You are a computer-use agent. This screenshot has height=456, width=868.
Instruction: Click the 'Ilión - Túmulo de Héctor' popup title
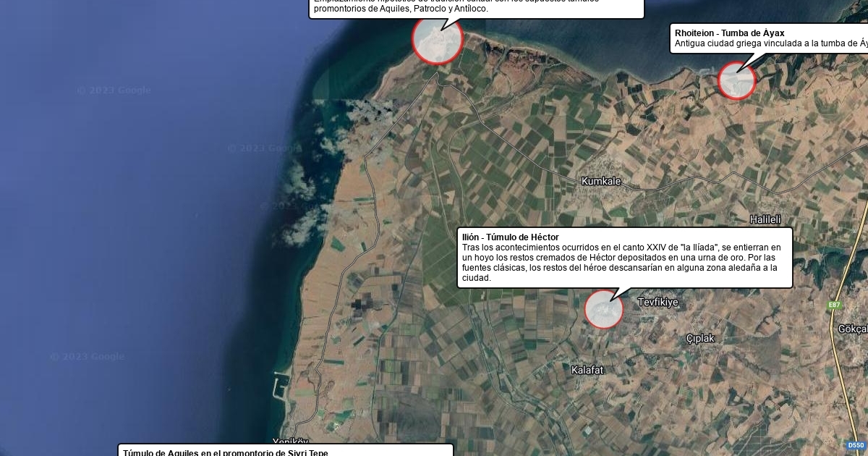coord(510,237)
